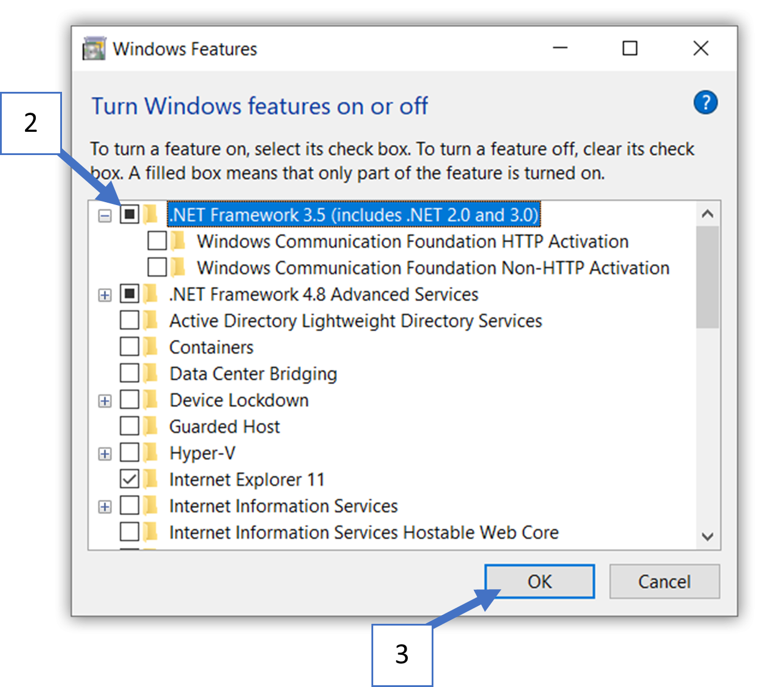Select the Hyper-V label

[x=202, y=453]
